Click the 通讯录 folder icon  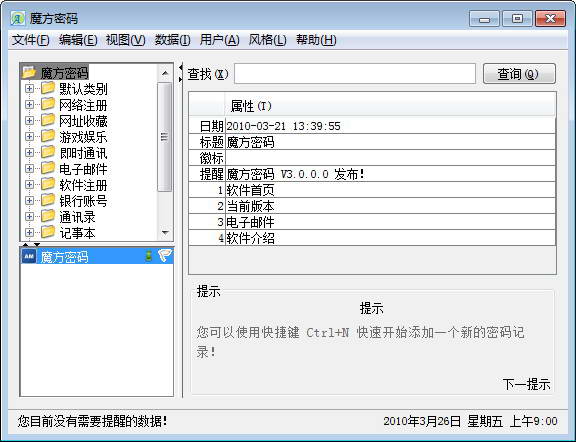coord(48,216)
